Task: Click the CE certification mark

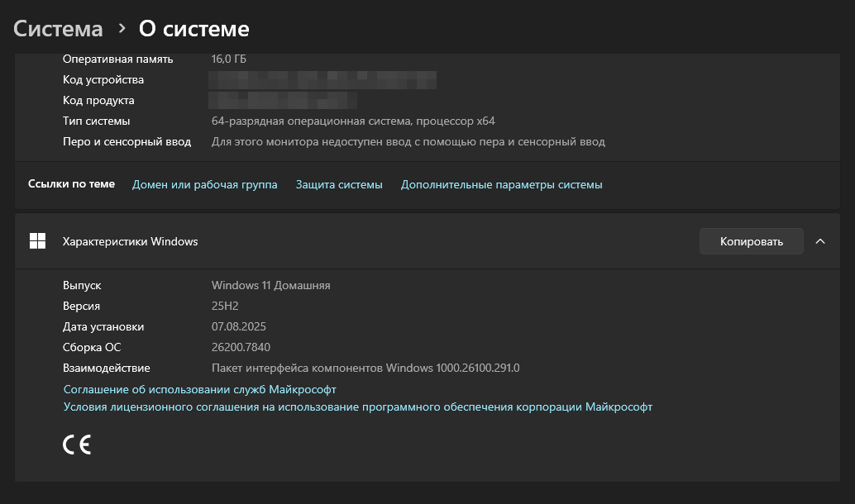Action: [x=76, y=444]
